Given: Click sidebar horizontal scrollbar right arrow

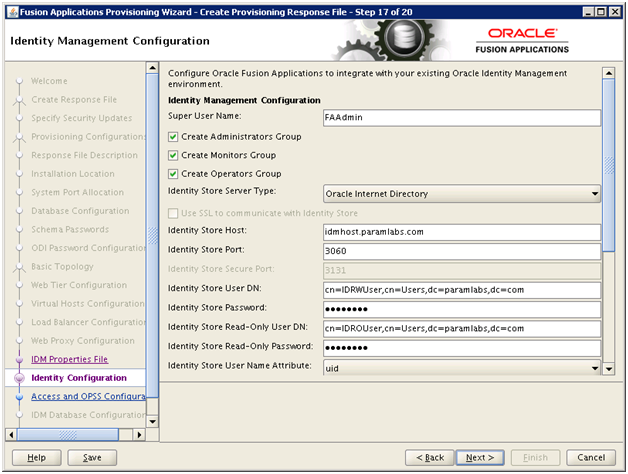Looking at the screenshot, I should [139, 434].
